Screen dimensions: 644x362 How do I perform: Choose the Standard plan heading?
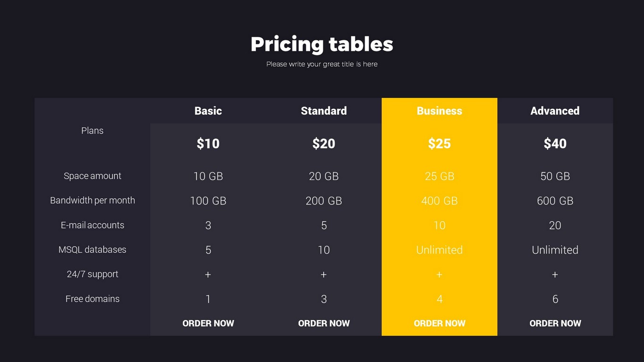324,111
